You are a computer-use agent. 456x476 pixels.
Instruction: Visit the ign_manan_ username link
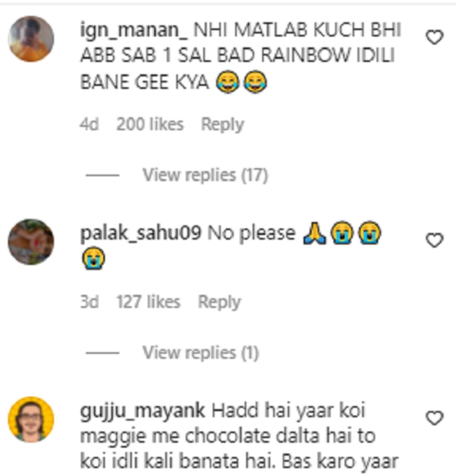(133, 30)
